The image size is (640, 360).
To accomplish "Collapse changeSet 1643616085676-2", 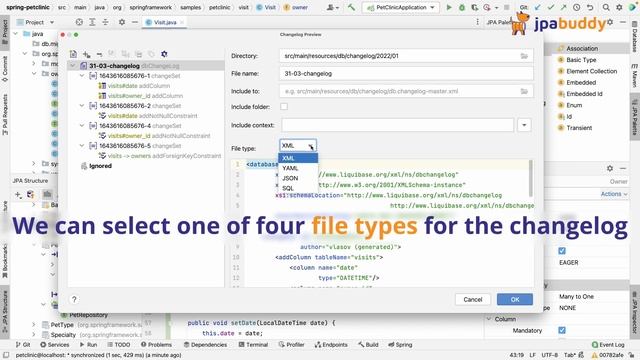I will pyautogui.click(x=82, y=106).
